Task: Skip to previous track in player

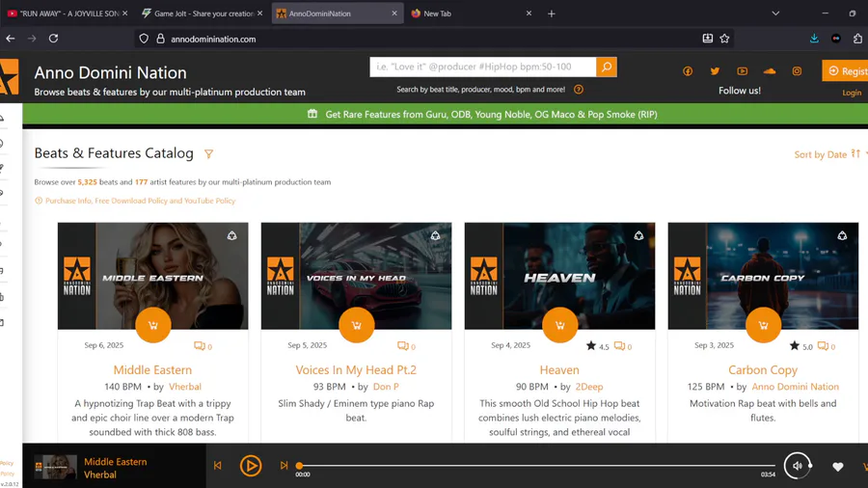Action: (x=218, y=465)
